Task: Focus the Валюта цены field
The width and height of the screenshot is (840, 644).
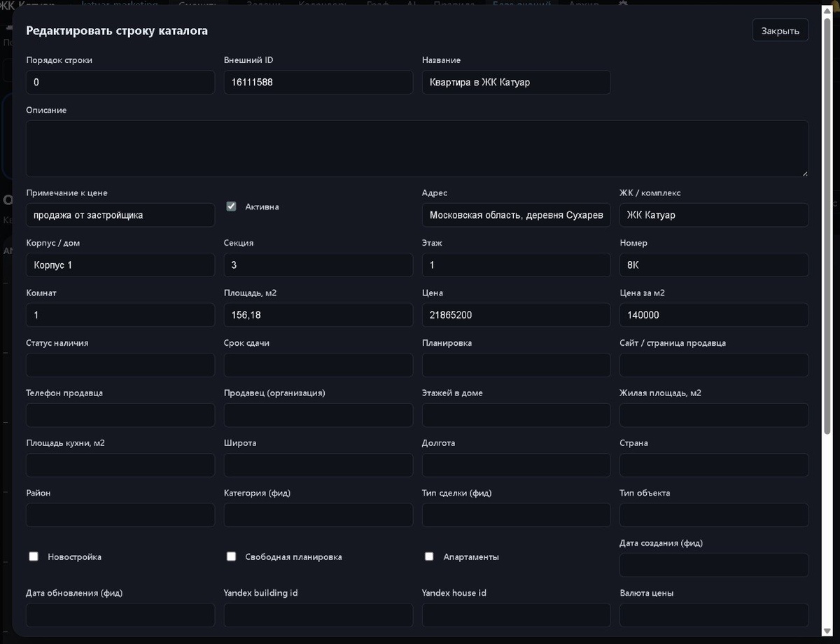Action: 714,615
